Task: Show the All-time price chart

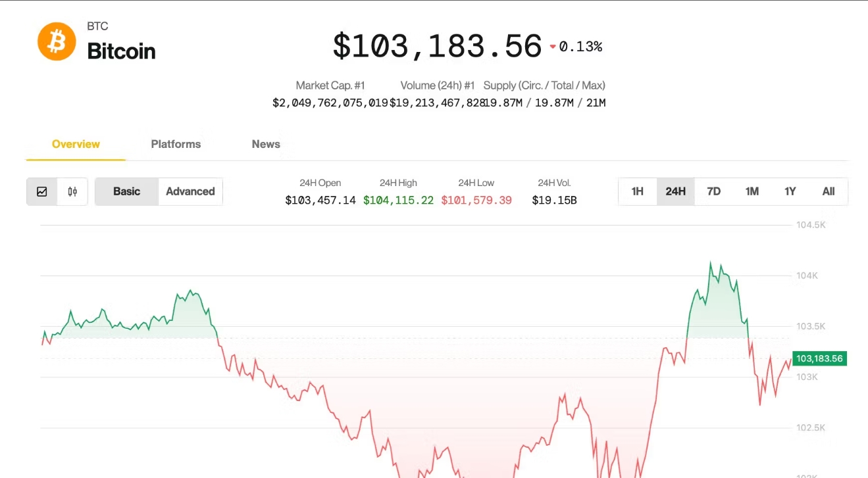Action: (x=828, y=191)
